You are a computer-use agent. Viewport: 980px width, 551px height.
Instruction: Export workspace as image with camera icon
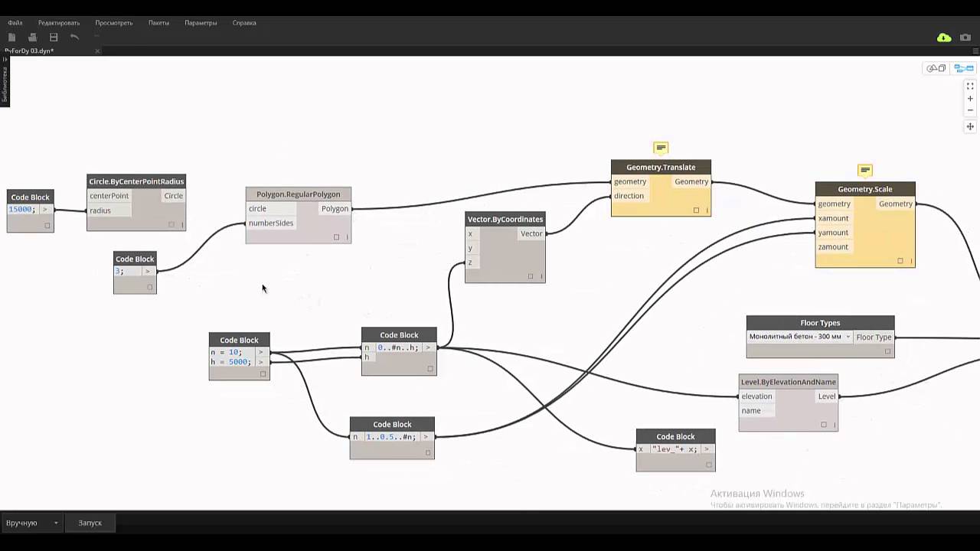[x=966, y=37]
